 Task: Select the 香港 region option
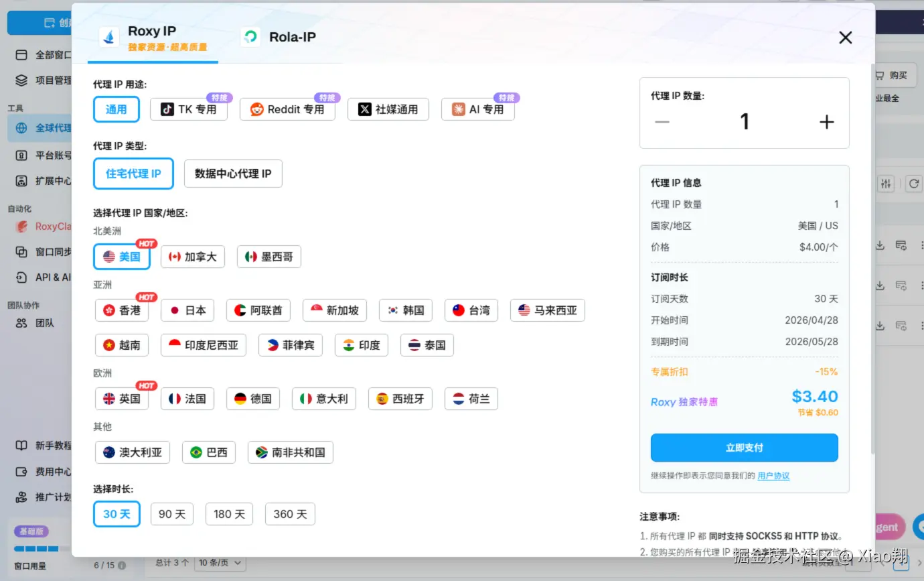(x=122, y=310)
